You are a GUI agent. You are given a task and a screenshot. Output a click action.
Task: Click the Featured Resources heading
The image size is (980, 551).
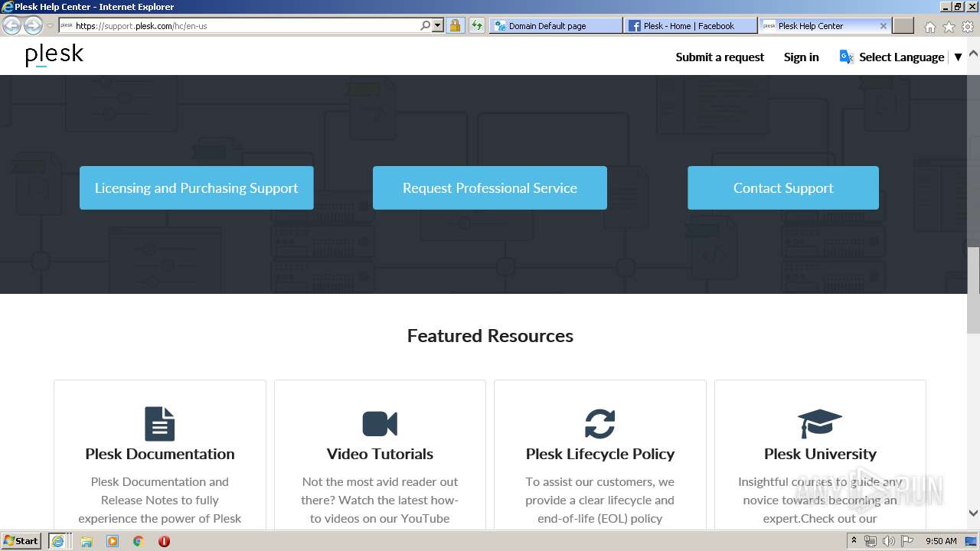[x=490, y=335]
